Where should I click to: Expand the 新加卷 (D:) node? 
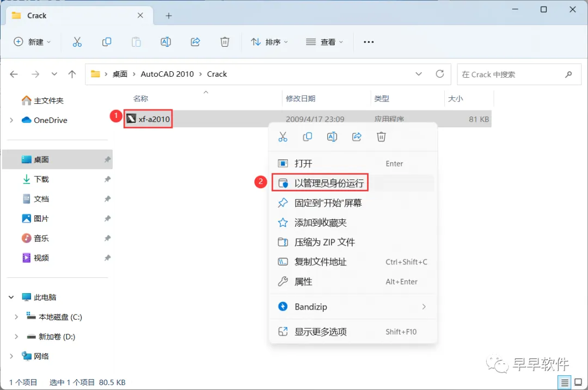[x=16, y=337]
